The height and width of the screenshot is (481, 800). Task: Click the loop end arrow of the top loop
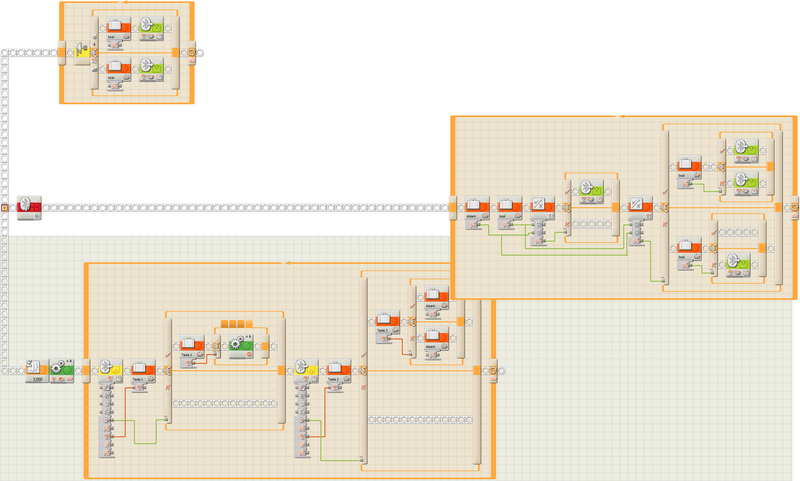click(x=192, y=49)
